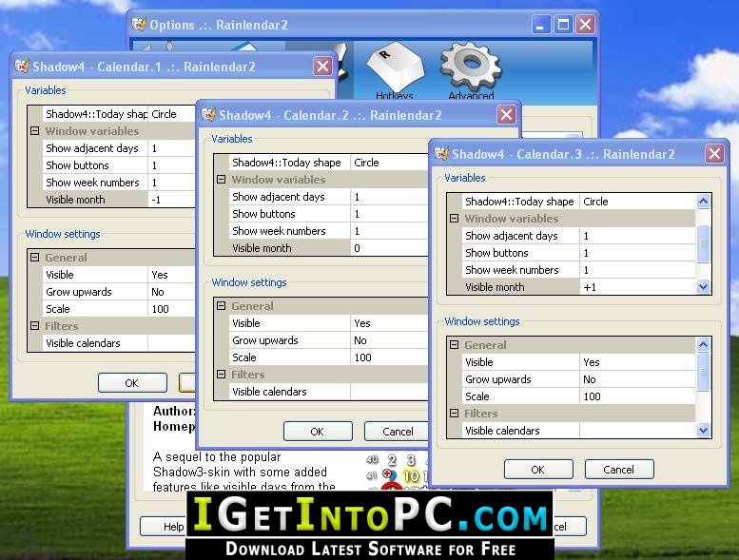Image resolution: width=739 pixels, height=560 pixels.
Task: Collapse Filters group in Calendar.2
Action: pos(221,374)
